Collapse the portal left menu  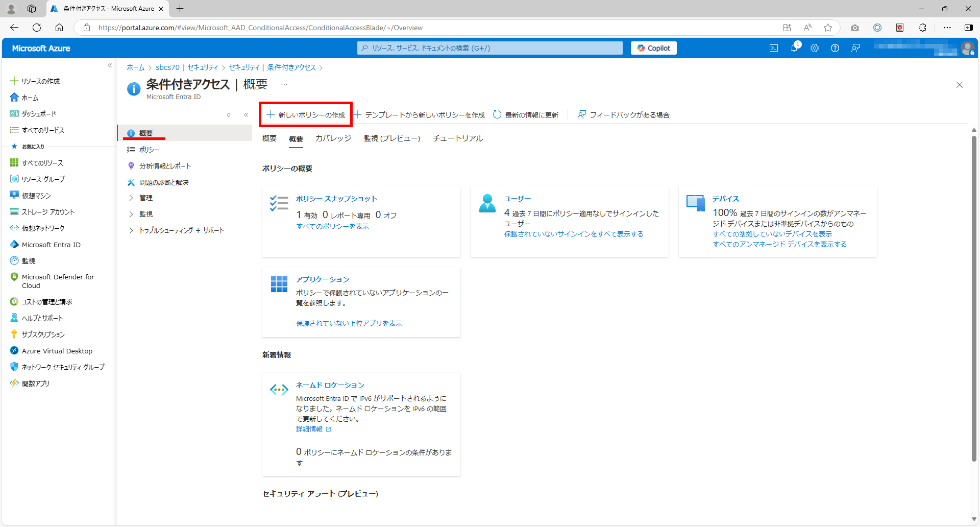(x=110, y=65)
